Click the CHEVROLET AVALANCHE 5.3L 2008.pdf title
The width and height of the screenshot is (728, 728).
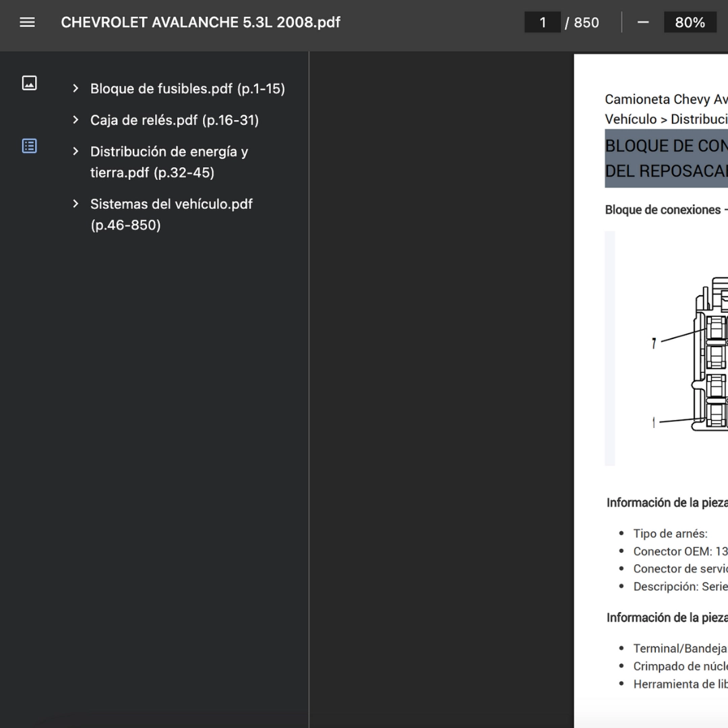[x=200, y=22]
